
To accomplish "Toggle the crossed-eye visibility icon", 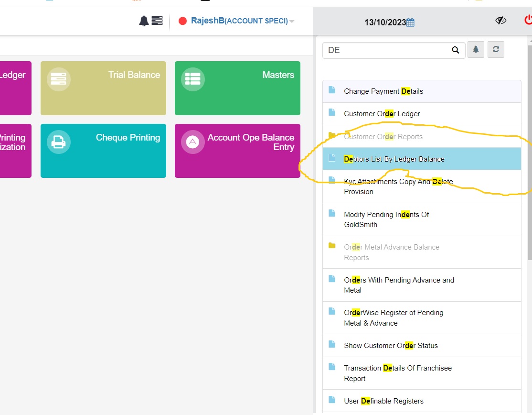I will (x=500, y=21).
